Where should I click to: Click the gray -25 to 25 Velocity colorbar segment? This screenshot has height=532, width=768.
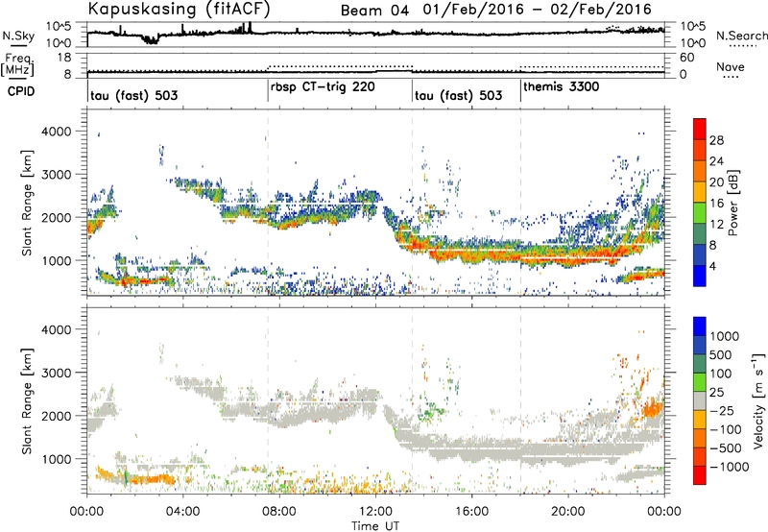click(x=700, y=401)
